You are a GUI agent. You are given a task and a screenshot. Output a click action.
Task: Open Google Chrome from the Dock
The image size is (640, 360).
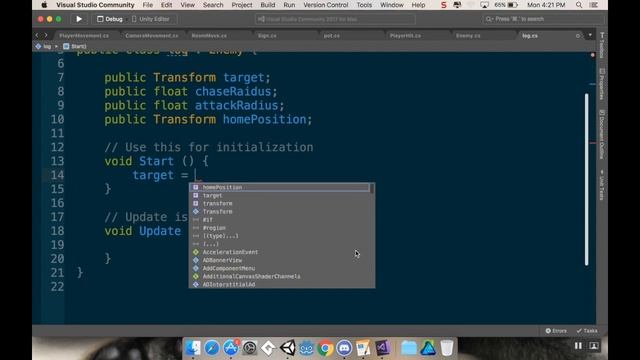pyautogui.click(x=325, y=348)
